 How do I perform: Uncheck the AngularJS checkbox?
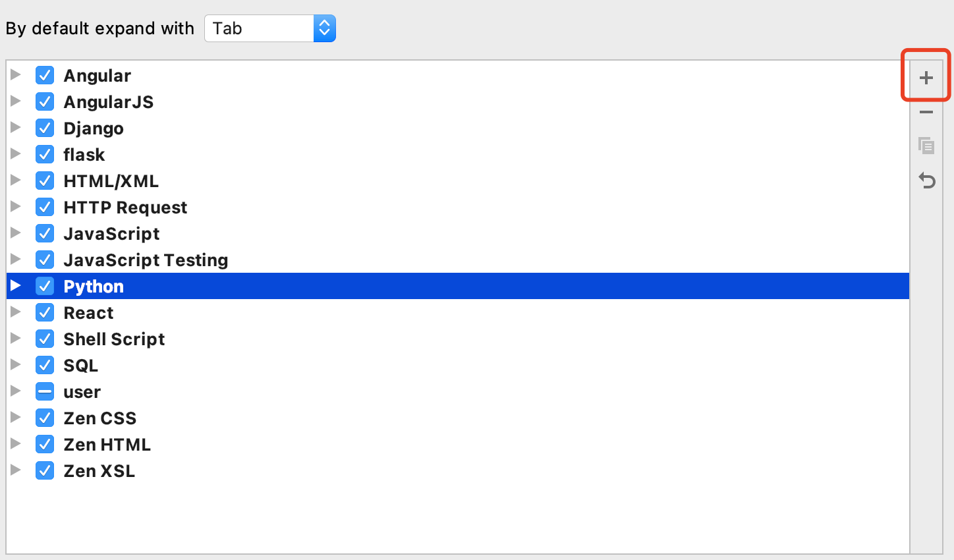click(45, 101)
